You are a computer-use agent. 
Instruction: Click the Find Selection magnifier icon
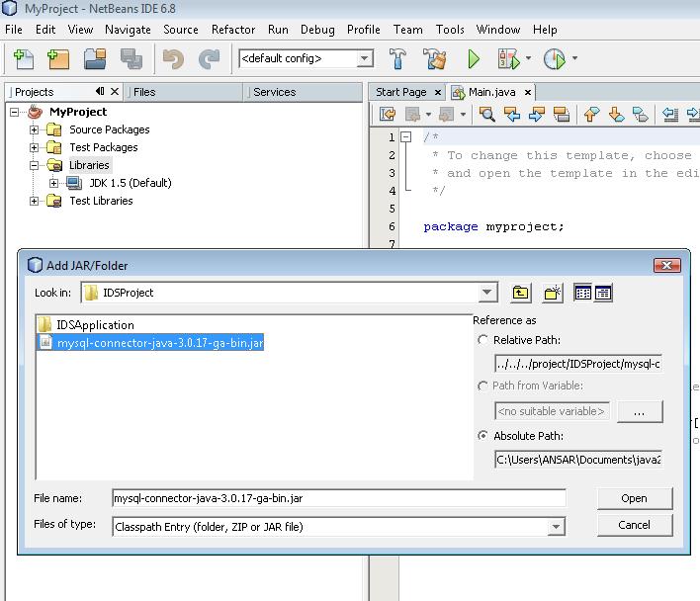pos(486,115)
